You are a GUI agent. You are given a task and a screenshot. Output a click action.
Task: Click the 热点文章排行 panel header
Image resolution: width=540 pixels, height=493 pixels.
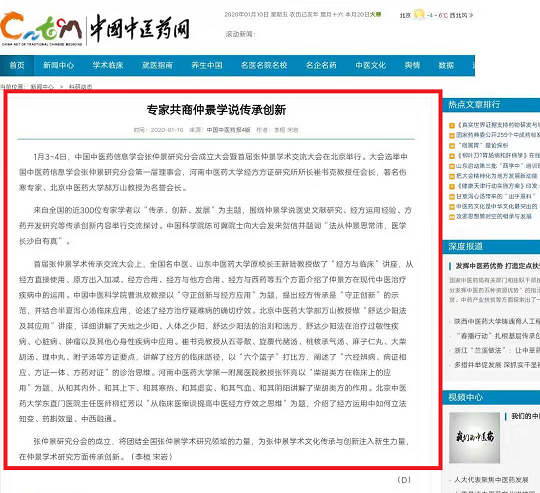coord(491,105)
